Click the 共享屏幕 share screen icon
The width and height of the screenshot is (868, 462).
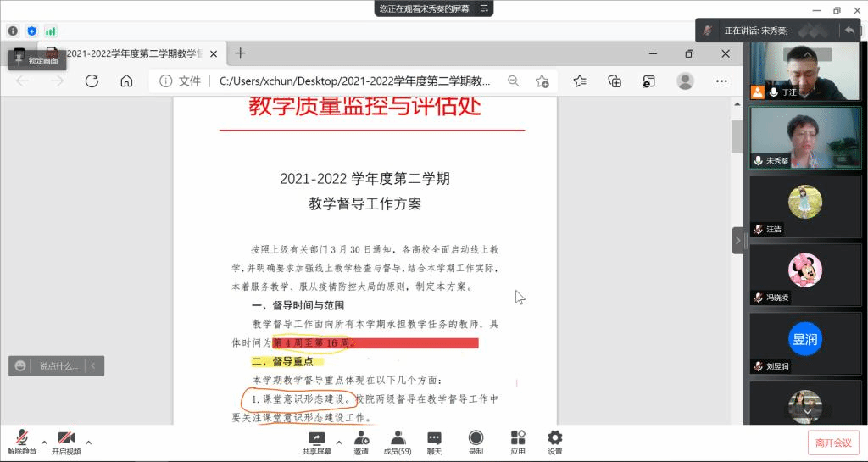coord(317,437)
